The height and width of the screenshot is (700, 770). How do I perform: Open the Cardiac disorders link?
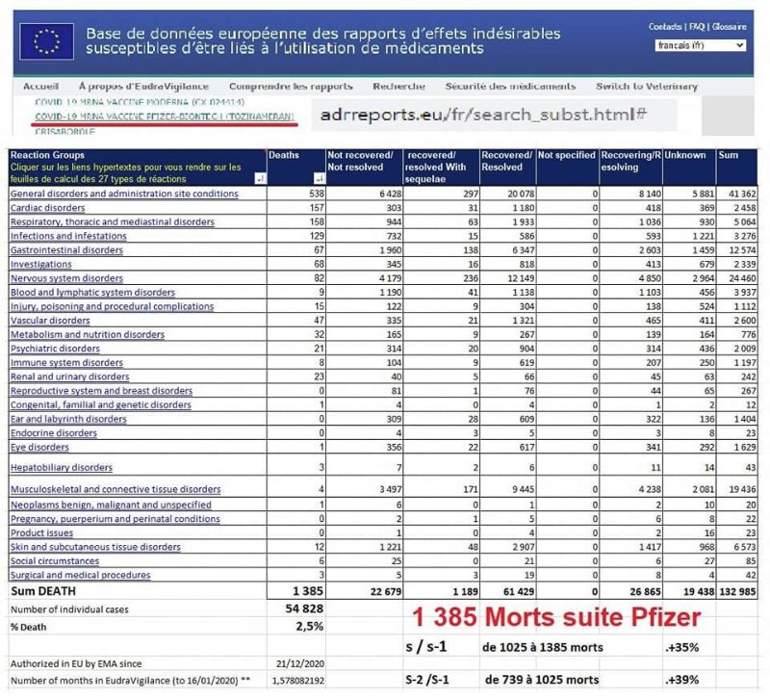click(47, 208)
